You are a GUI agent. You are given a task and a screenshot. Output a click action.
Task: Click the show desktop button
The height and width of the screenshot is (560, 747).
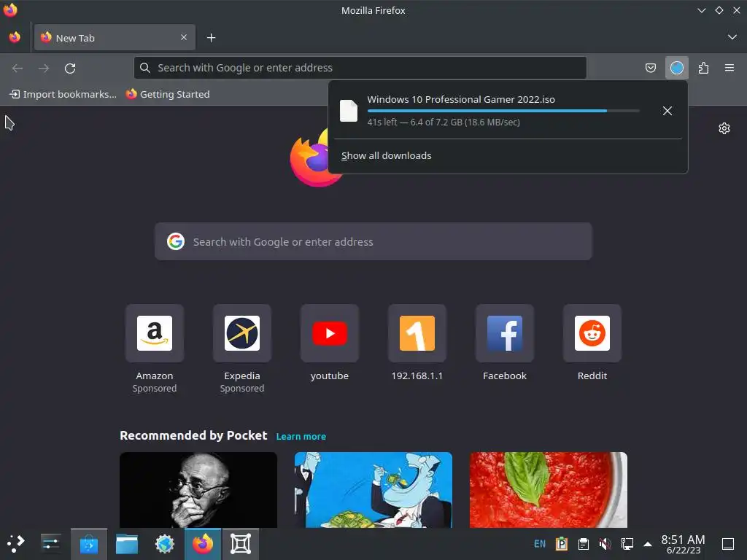[x=728, y=544]
